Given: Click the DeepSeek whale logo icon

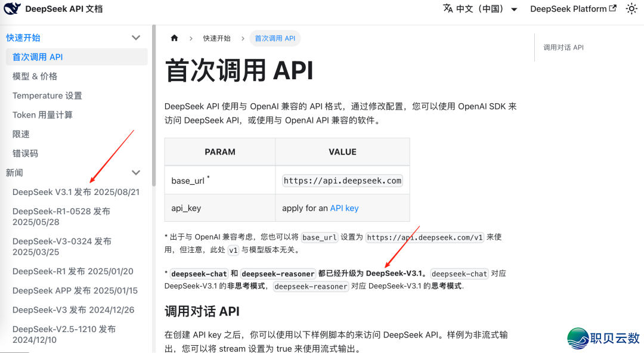Looking at the screenshot, I should [12, 8].
